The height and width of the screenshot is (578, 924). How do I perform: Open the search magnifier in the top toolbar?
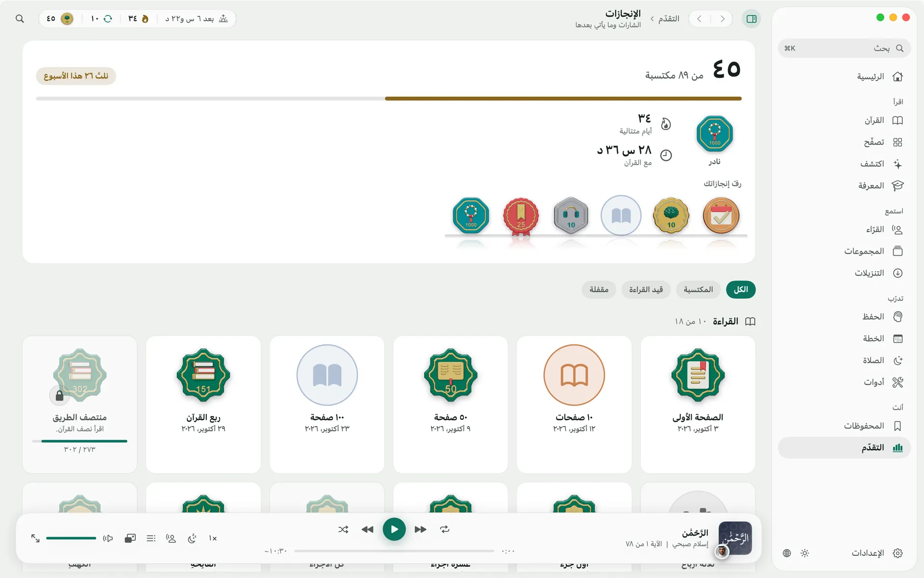coord(20,19)
